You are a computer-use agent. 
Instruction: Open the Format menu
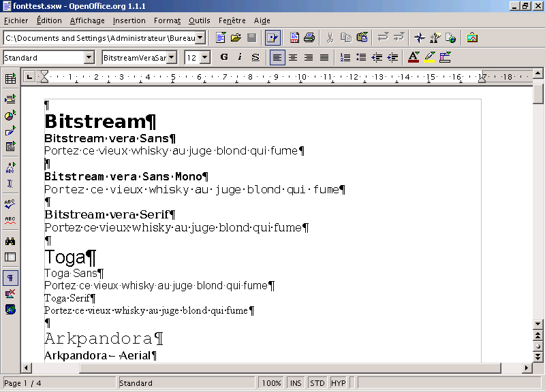[x=167, y=20]
